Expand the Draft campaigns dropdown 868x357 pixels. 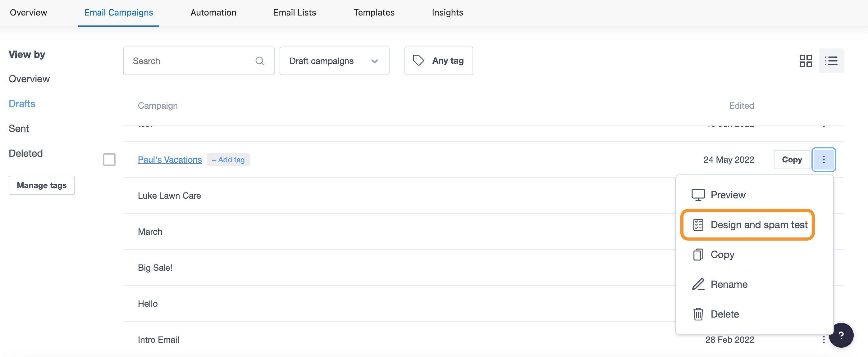tap(334, 61)
